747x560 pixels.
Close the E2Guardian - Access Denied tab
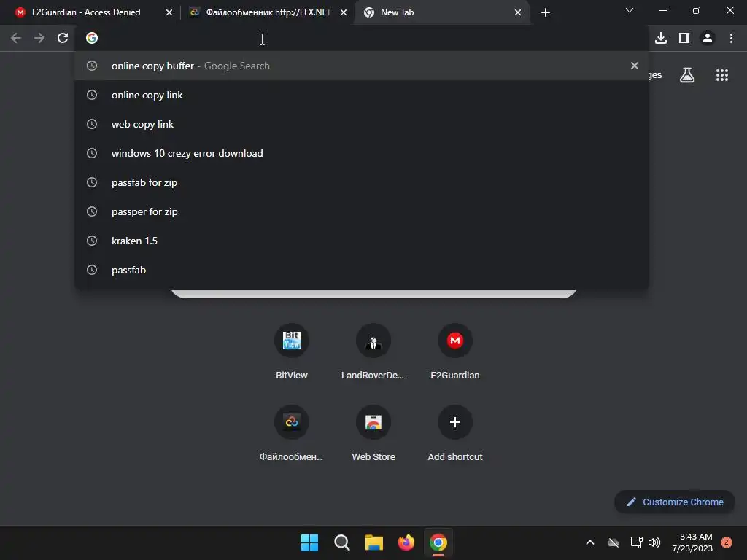[169, 12]
